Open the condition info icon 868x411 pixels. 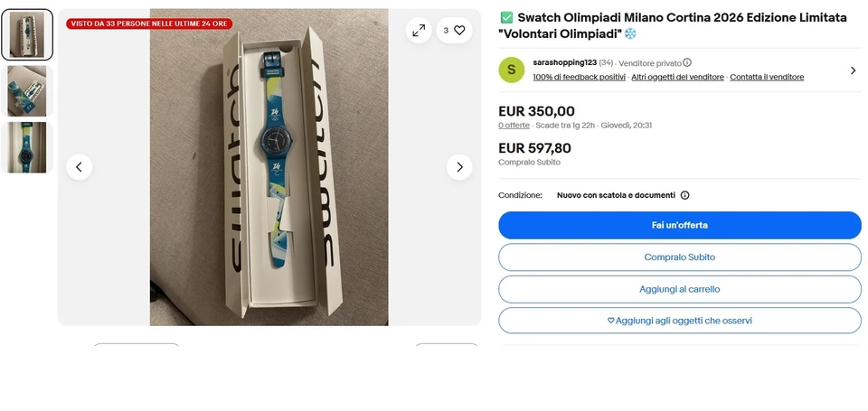(x=684, y=195)
